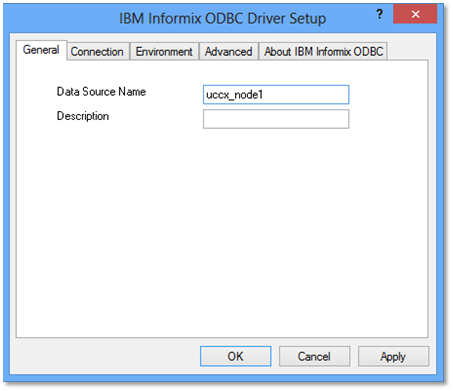The height and width of the screenshot is (391, 453).
Task: Click the Description label
Action: click(83, 116)
